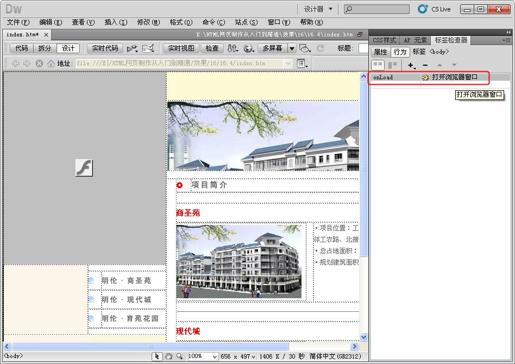
Task: Open the 格式 (Format) menu
Action: (x=181, y=22)
